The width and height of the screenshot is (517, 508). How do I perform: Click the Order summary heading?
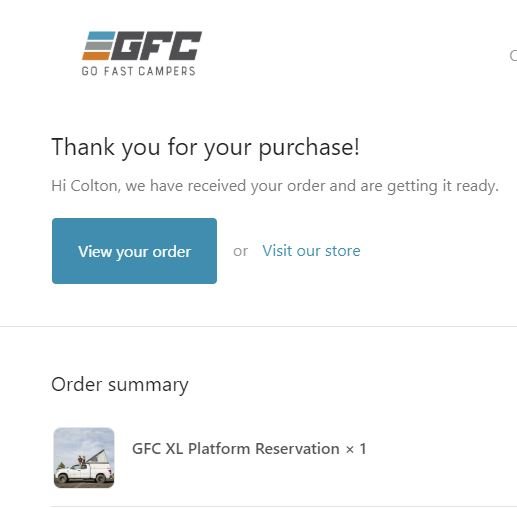pyautogui.click(x=120, y=385)
